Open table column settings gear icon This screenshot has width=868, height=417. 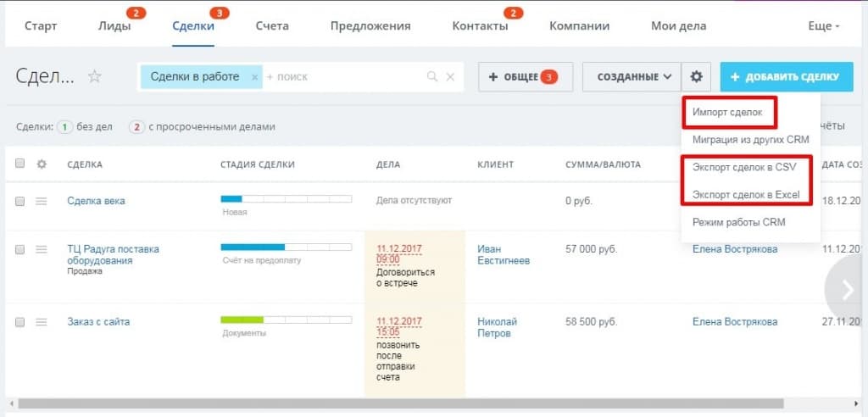41,164
